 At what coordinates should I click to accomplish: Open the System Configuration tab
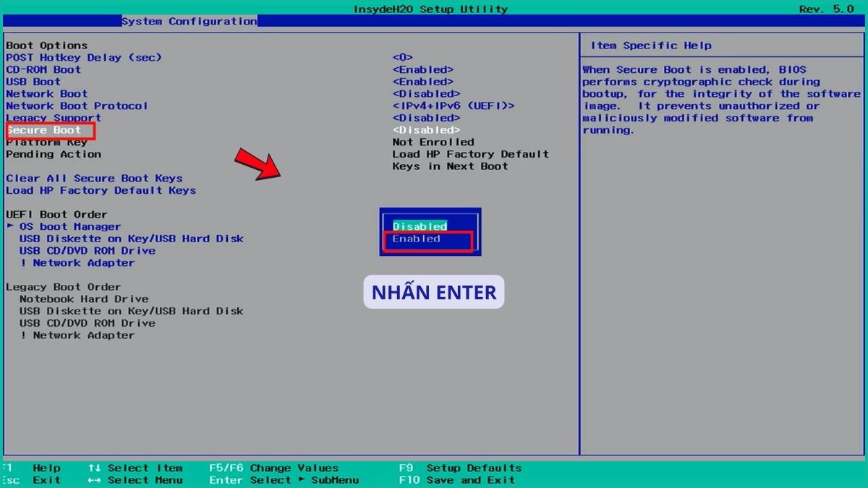(x=189, y=22)
